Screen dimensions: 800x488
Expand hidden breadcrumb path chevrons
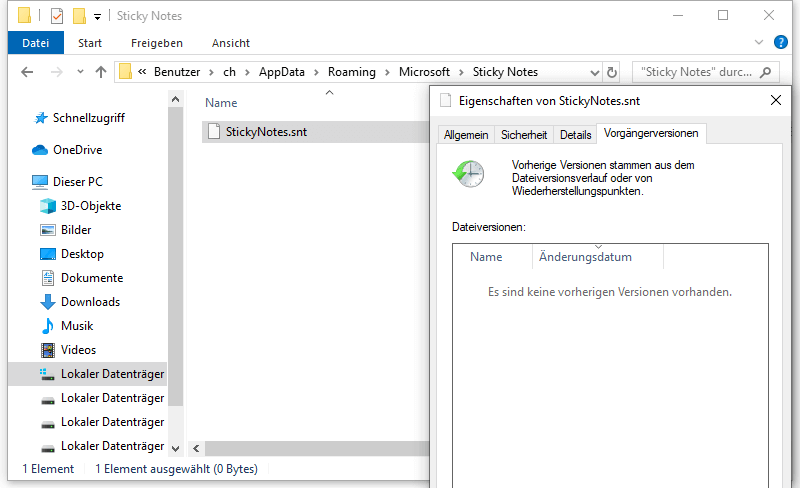pos(142,72)
